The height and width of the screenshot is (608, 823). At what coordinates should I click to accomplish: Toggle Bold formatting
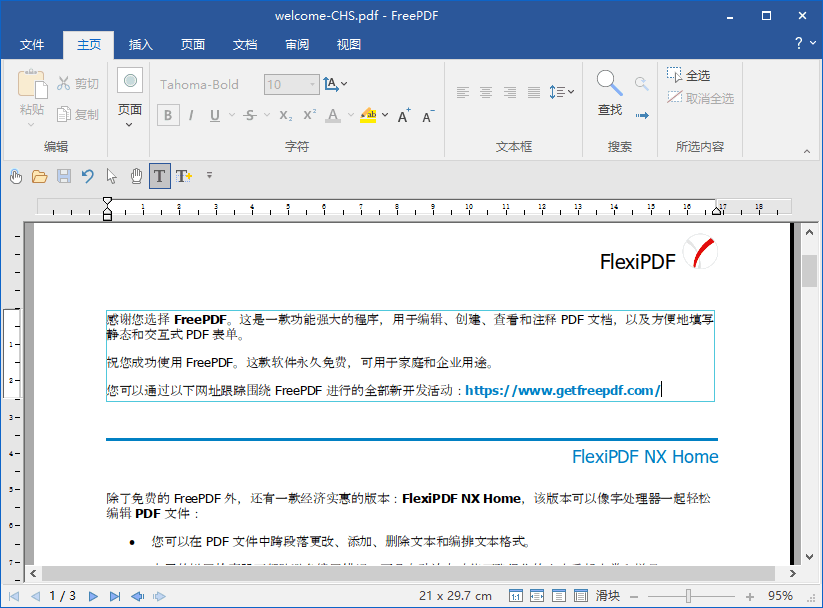point(168,115)
